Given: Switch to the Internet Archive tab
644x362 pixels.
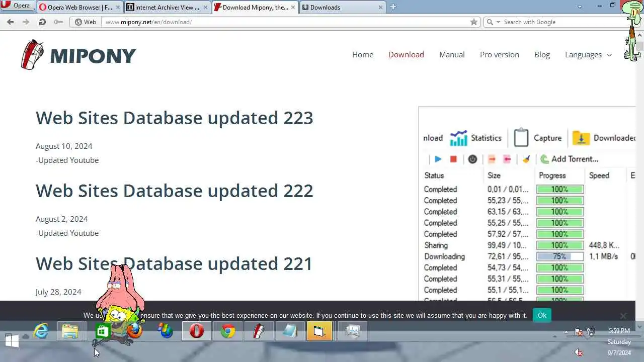Looking at the screenshot, I should [167, 7].
